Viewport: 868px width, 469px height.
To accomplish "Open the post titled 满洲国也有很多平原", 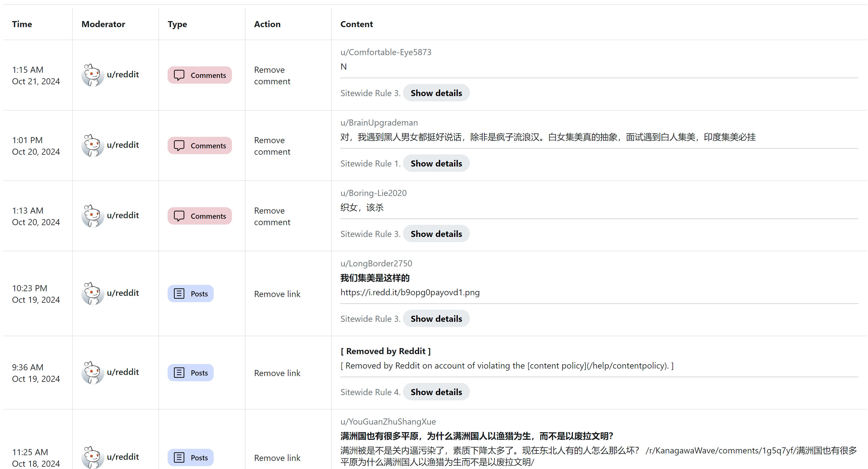I will click(x=477, y=436).
